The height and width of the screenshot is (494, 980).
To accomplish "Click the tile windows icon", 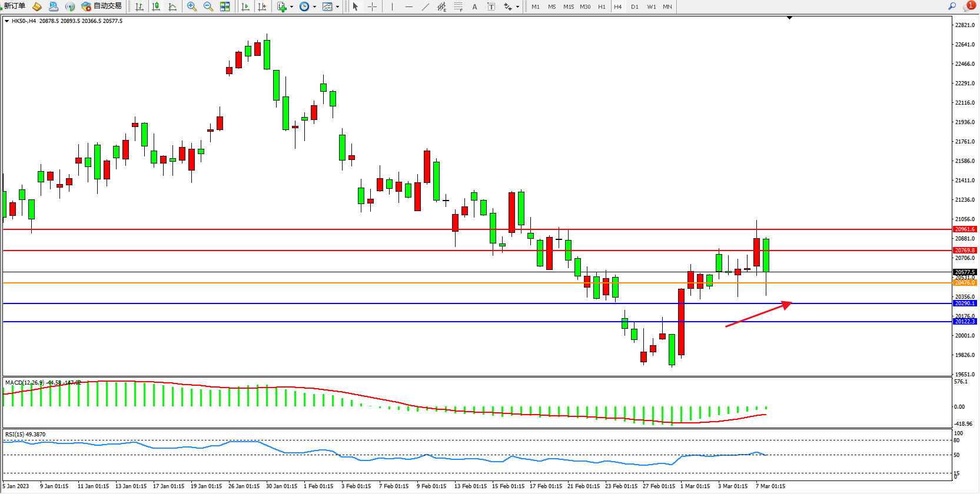I will 225,6.
